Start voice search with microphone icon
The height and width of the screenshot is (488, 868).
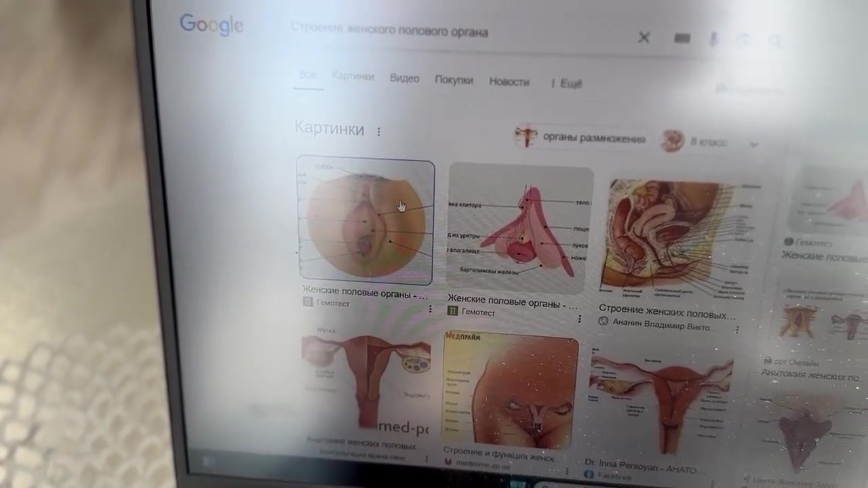point(713,40)
